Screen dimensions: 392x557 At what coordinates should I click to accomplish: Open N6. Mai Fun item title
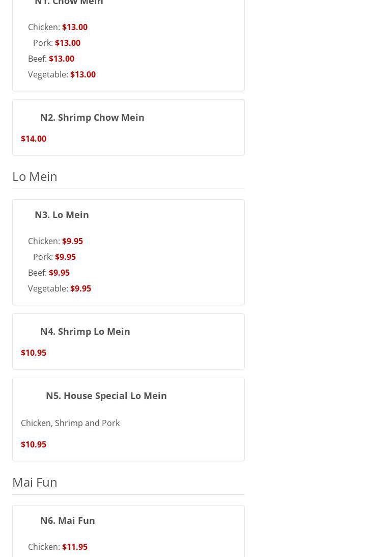(67, 520)
